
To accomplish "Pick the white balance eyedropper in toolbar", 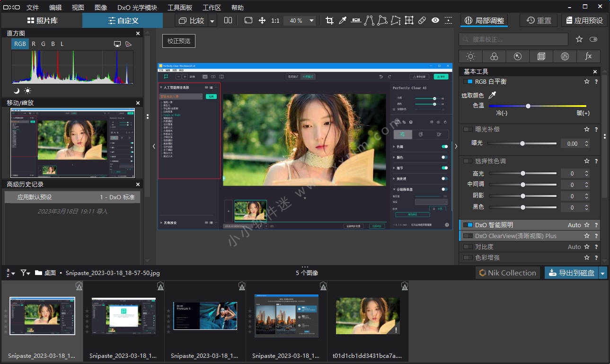I will 343,20.
